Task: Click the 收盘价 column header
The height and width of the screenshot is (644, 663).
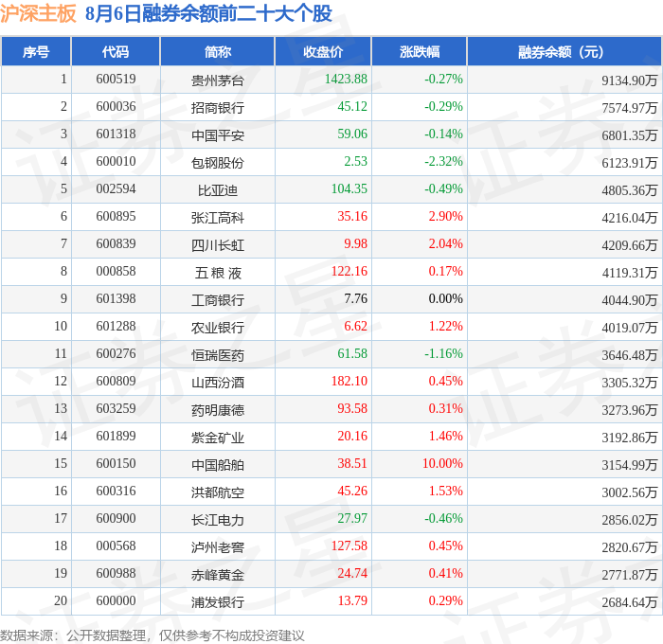Action: point(323,52)
